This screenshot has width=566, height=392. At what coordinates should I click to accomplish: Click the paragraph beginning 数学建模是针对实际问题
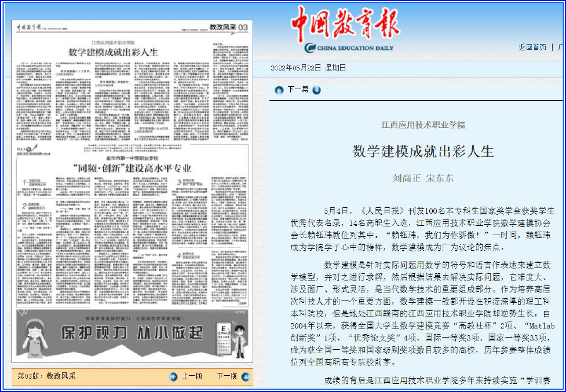click(422, 313)
